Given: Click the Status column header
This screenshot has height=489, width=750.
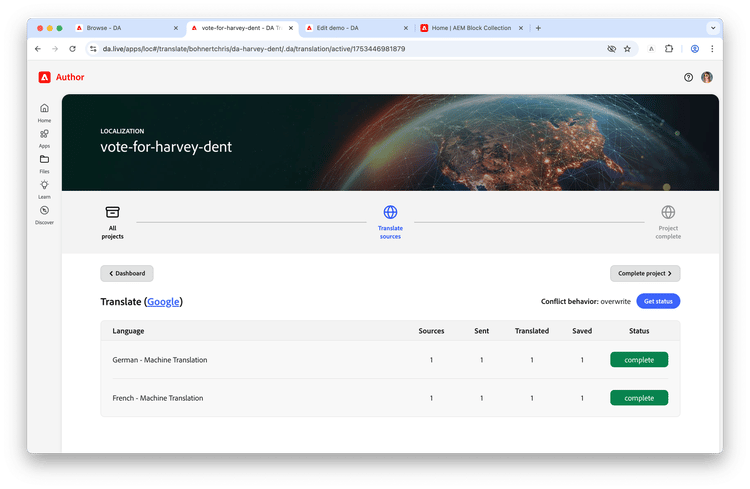Looking at the screenshot, I should (639, 331).
